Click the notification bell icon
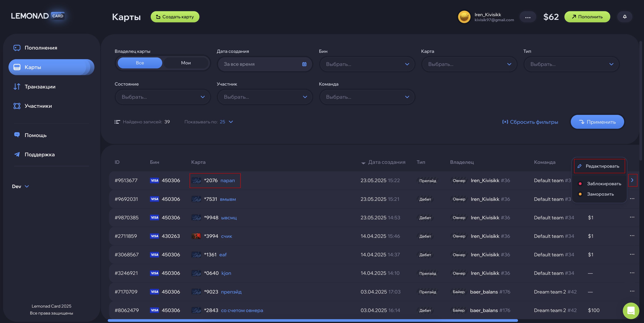 (625, 17)
